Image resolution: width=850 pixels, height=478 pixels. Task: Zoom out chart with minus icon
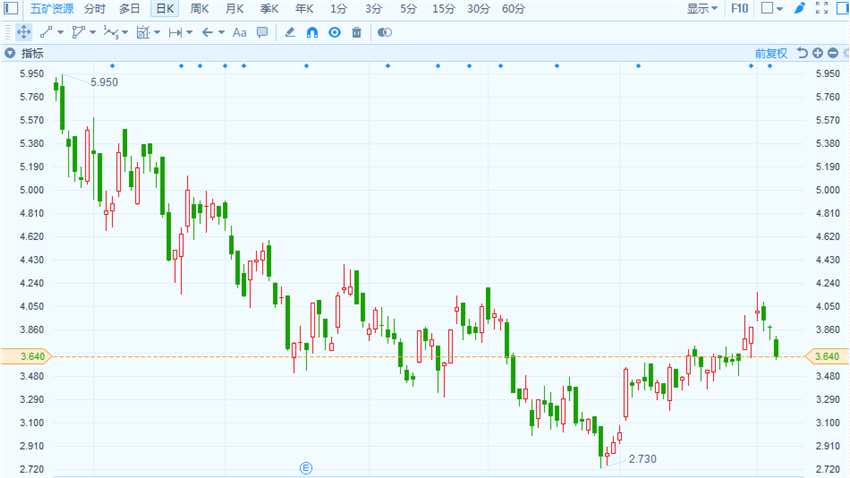point(833,53)
